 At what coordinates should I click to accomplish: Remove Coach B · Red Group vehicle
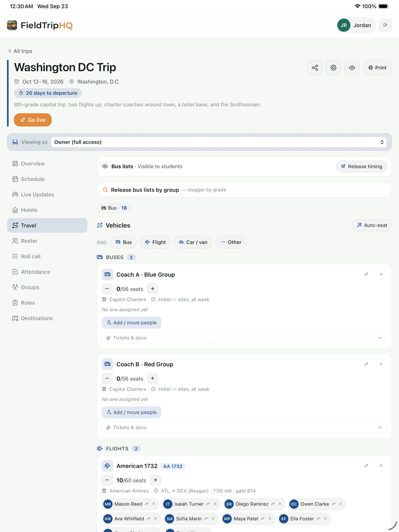[381, 364]
